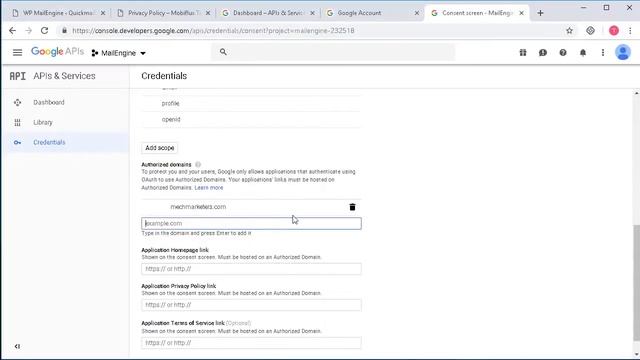Click the search magnifier icon
Viewport: 640px width, 360px height.
coord(223,52)
